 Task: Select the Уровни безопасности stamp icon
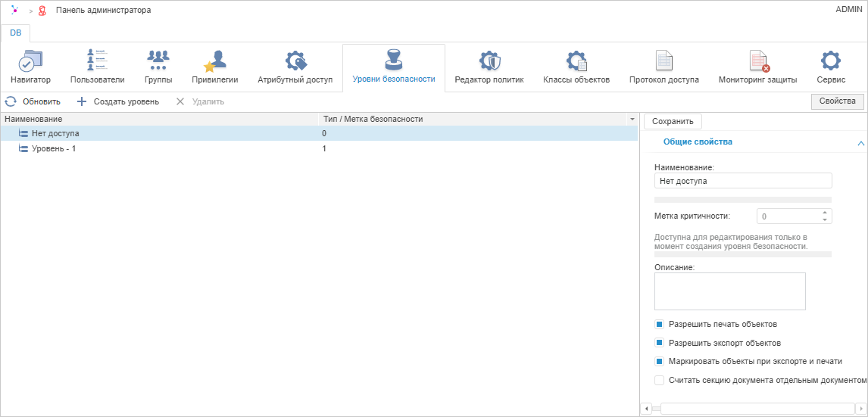(x=394, y=59)
